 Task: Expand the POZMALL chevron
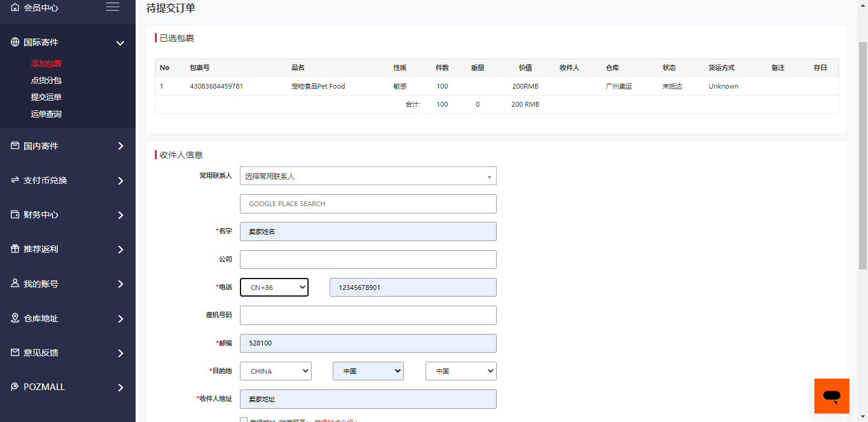point(121,388)
